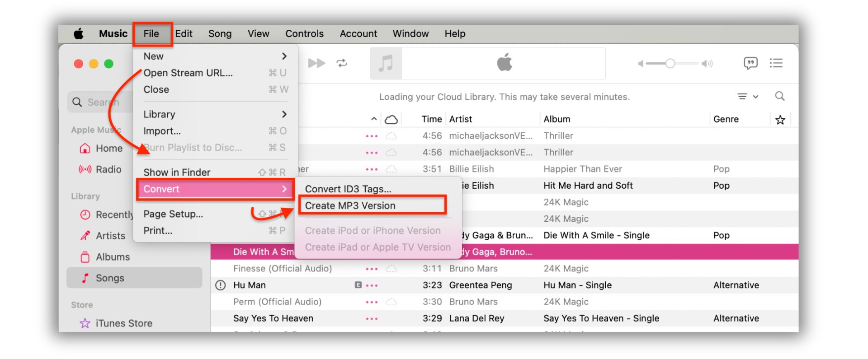Choose Close in File menu

(215, 90)
